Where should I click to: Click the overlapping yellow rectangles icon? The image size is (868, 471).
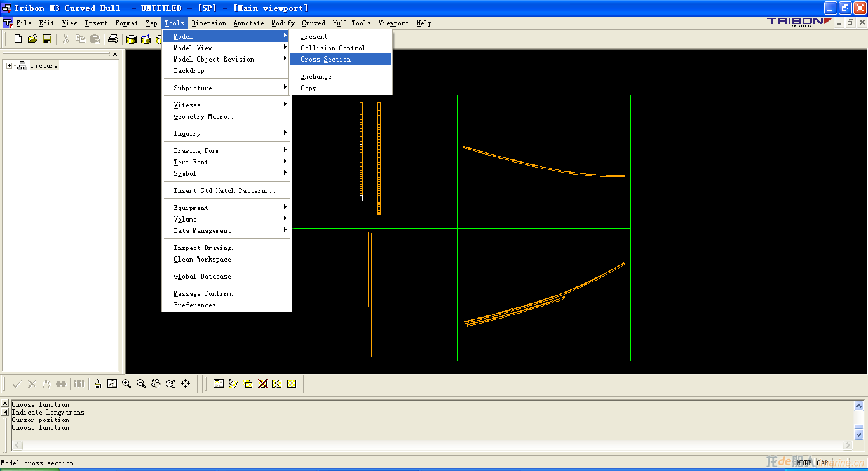click(248, 383)
